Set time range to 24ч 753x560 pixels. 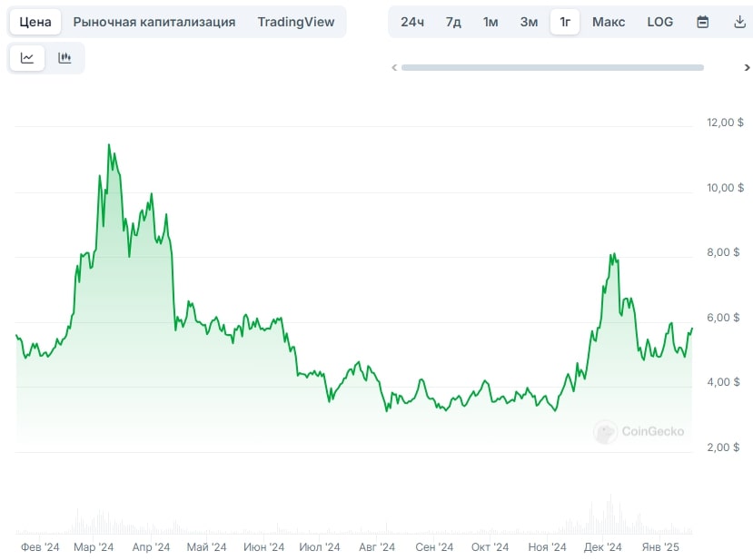pos(412,22)
